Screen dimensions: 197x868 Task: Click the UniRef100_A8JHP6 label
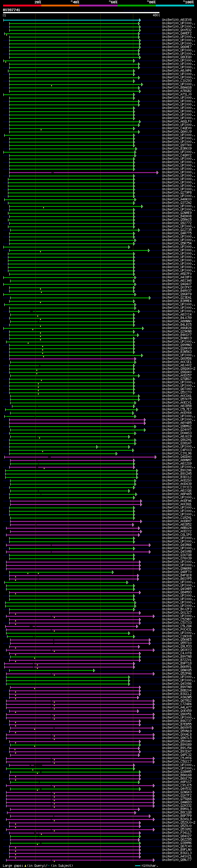pyautogui.click(x=177, y=71)
